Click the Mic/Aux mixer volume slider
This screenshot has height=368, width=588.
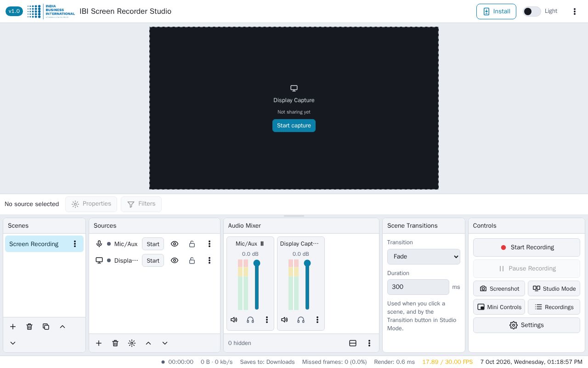click(x=257, y=285)
